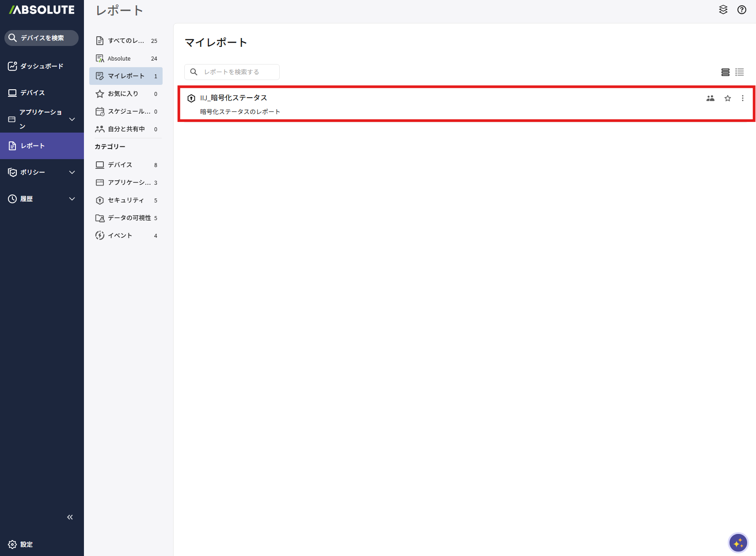Mark IIJ_暗号化ステータス report as favorite
The image size is (756, 556).
[x=727, y=98]
